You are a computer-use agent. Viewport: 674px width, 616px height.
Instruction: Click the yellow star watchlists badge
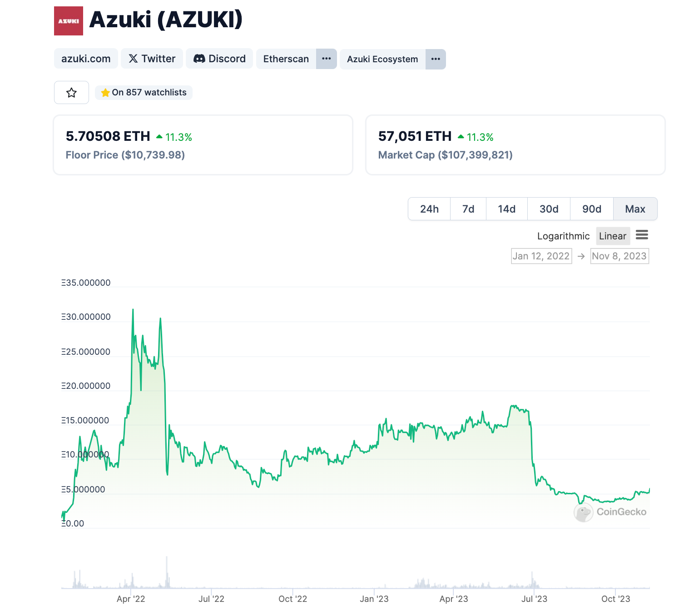144,93
